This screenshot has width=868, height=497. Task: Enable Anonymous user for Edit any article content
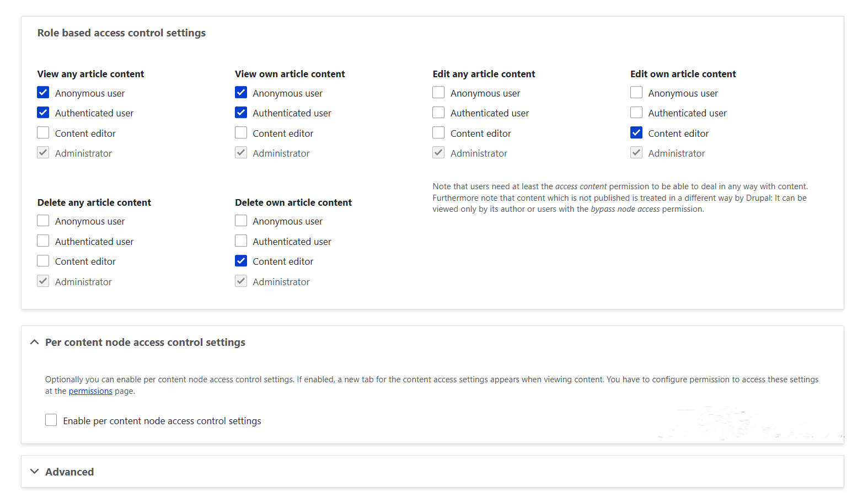point(438,92)
